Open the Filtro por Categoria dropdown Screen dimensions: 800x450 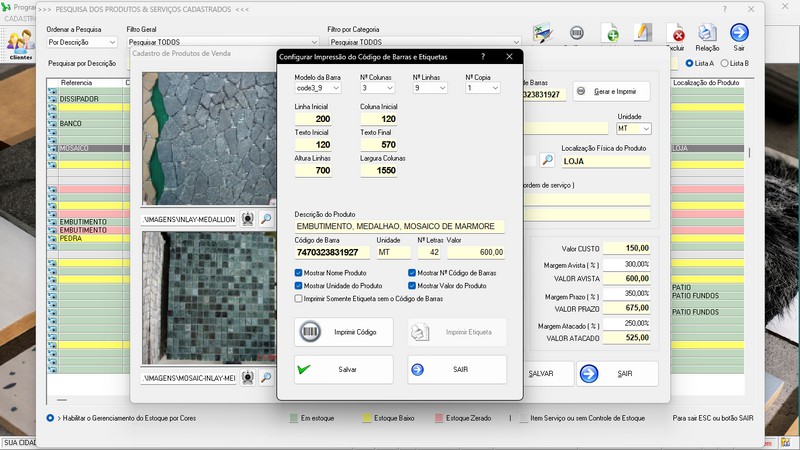click(424, 42)
